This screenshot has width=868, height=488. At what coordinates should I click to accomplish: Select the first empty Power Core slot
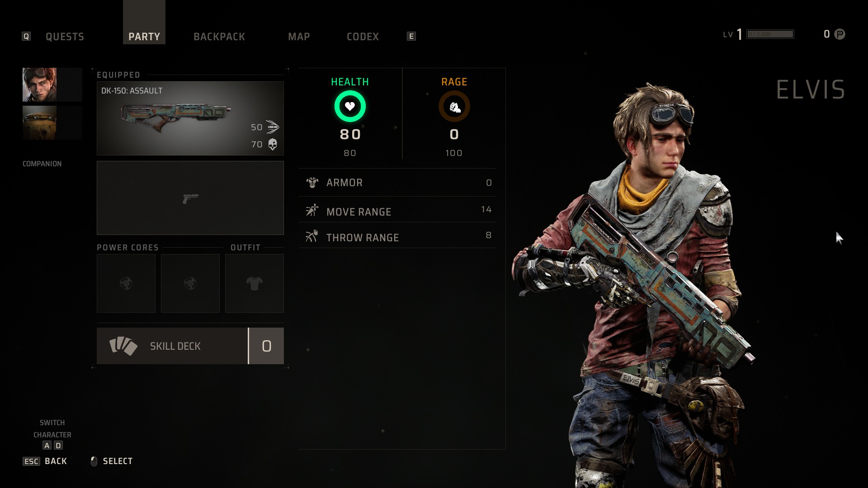click(126, 283)
